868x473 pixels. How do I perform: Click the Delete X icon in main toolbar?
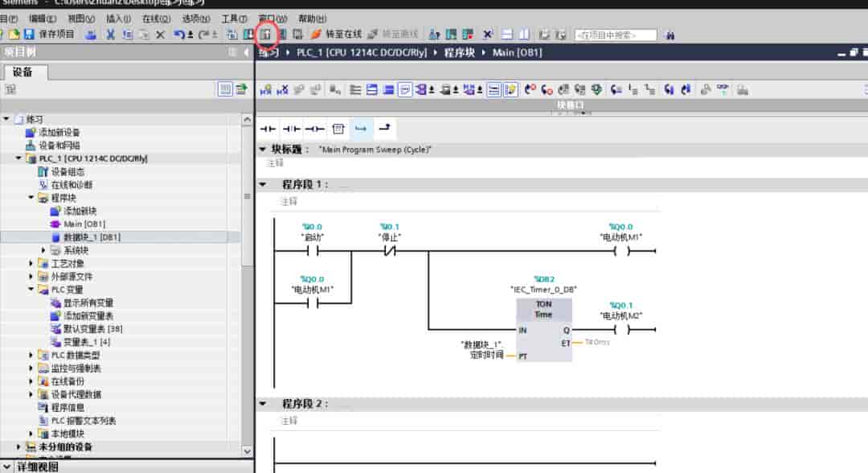click(160, 35)
